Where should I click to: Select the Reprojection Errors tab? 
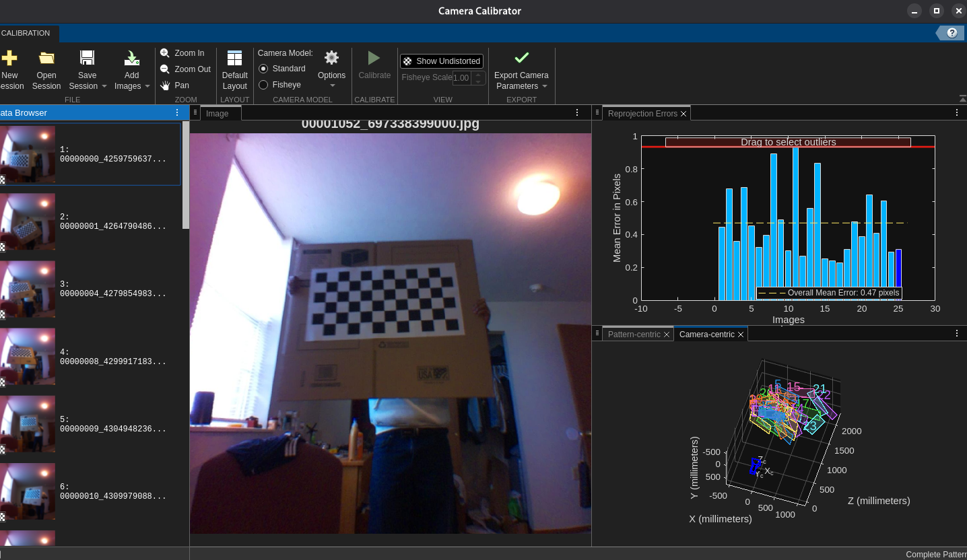(x=642, y=114)
